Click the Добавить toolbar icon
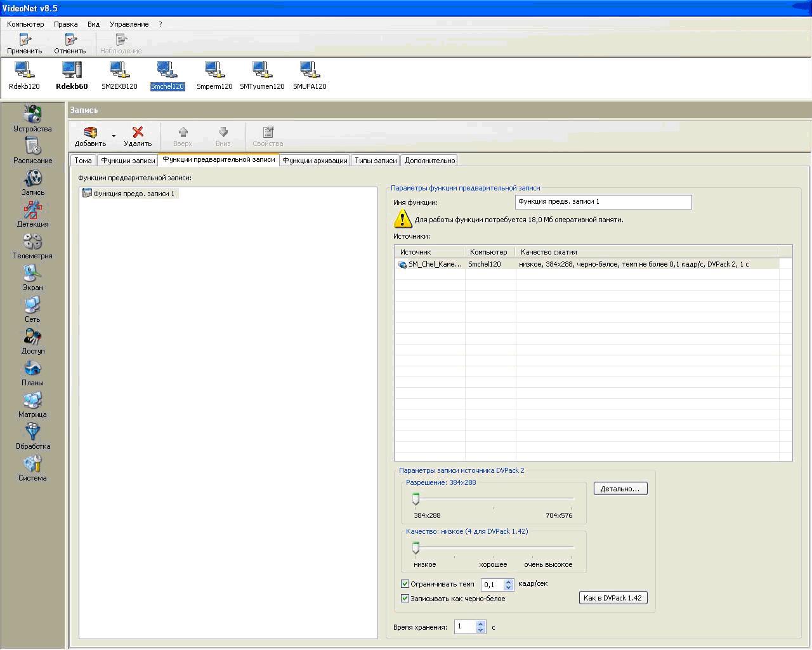 90,132
